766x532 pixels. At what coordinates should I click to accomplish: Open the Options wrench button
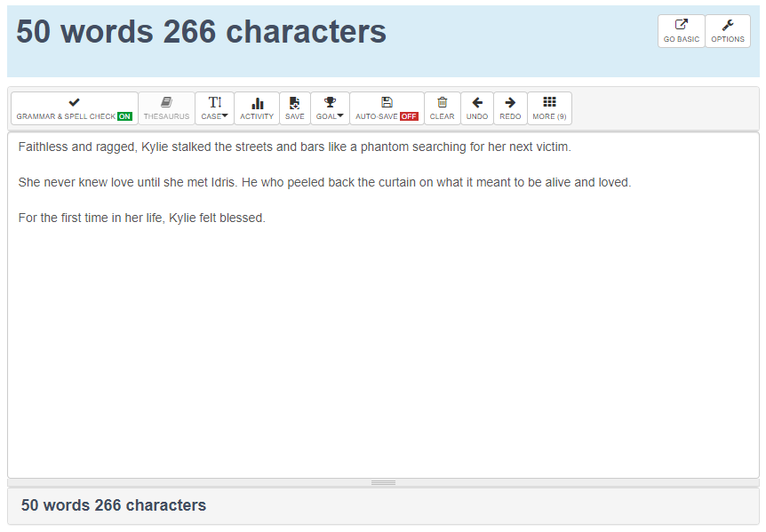(x=728, y=31)
